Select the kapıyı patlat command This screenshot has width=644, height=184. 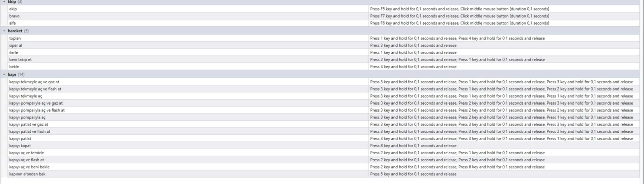[x=20, y=138]
